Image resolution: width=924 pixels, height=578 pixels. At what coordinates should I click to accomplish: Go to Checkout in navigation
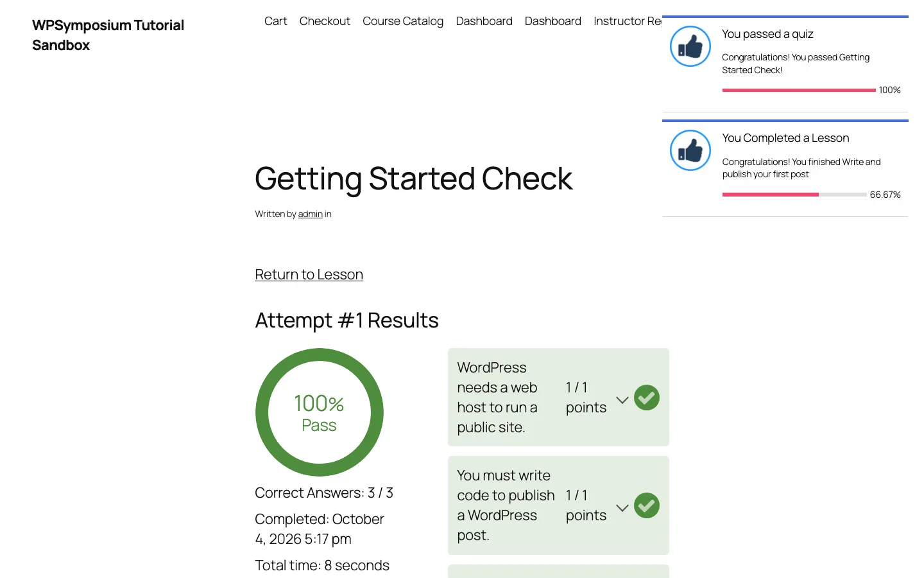[325, 21]
